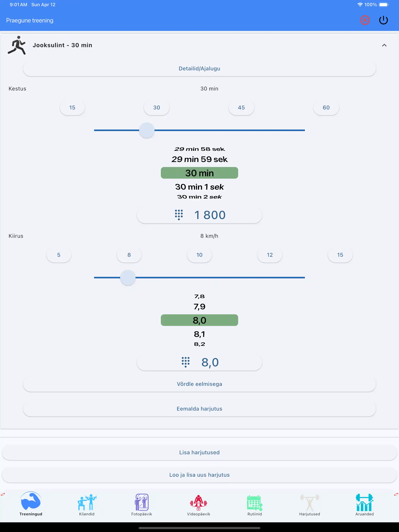Viewport: 399px width, 532px height.
Task: Tap the red cancel workout icon
Action: (365, 20)
